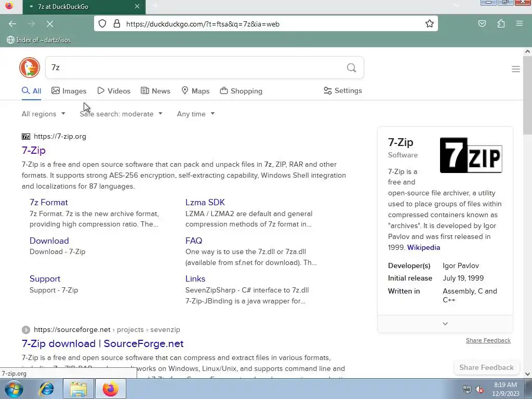Click the 7-zip.org favicon in first result
The height and width of the screenshot is (399, 532).
point(26,137)
